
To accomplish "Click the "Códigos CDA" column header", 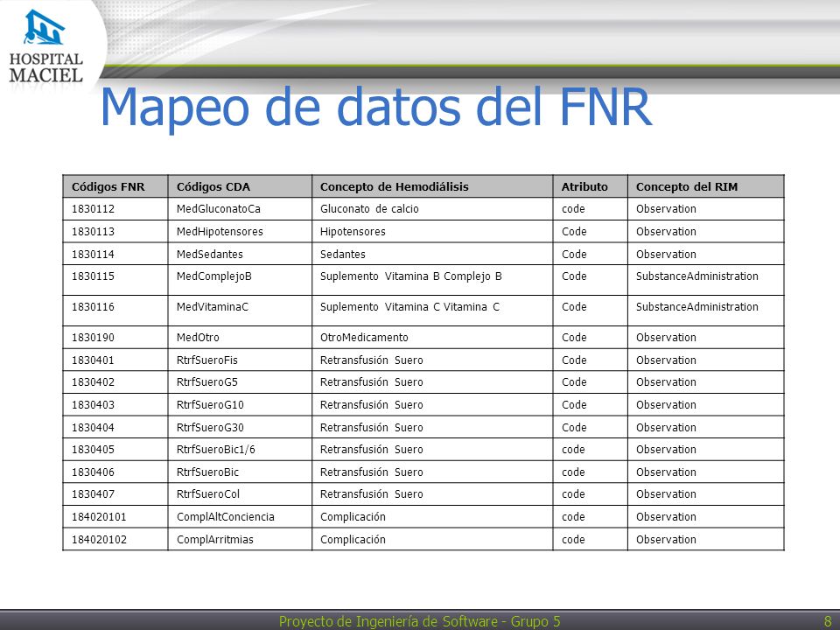I will pos(240,186).
